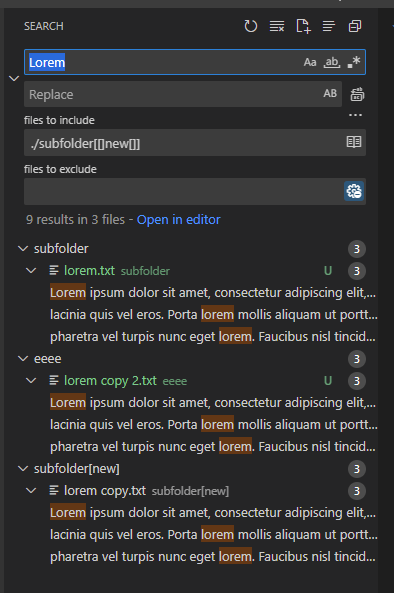394x593 pixels.
Task: Click the '9 results in 3 files' text
Action: (x=75, y=219)
